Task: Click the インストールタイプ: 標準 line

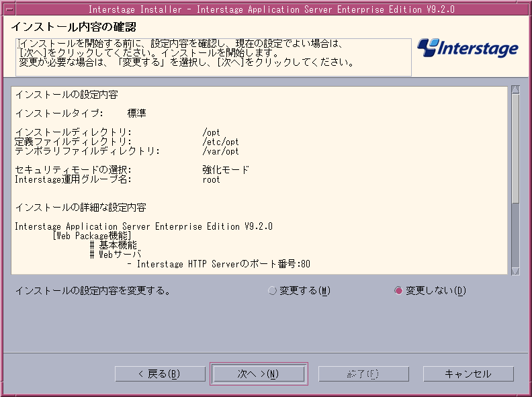Action: click(81, 114)
